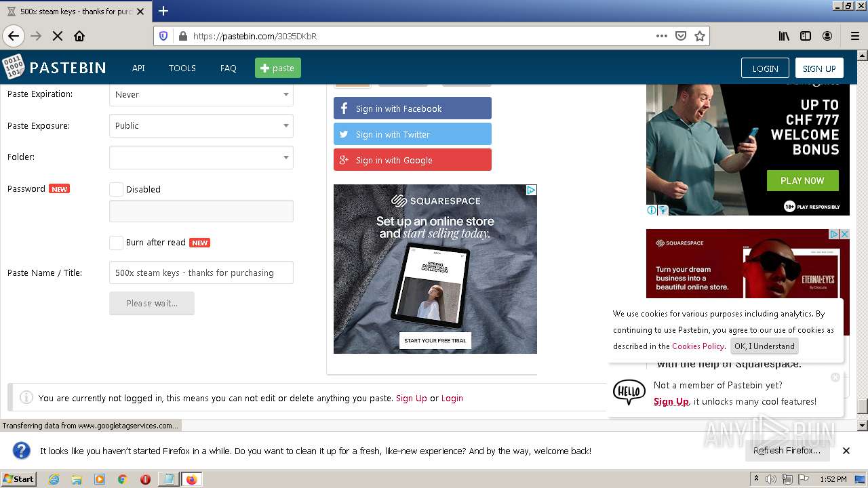Toggle the password Disabled checkbox
The width and height of the screenshot is (868, 488).
(x=116, y=189)
